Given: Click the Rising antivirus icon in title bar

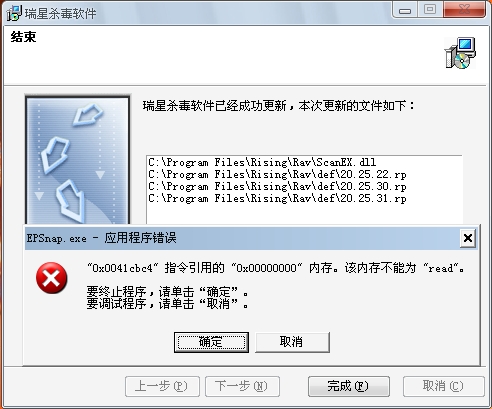Looking at the screenshot, I should point(14,13).
